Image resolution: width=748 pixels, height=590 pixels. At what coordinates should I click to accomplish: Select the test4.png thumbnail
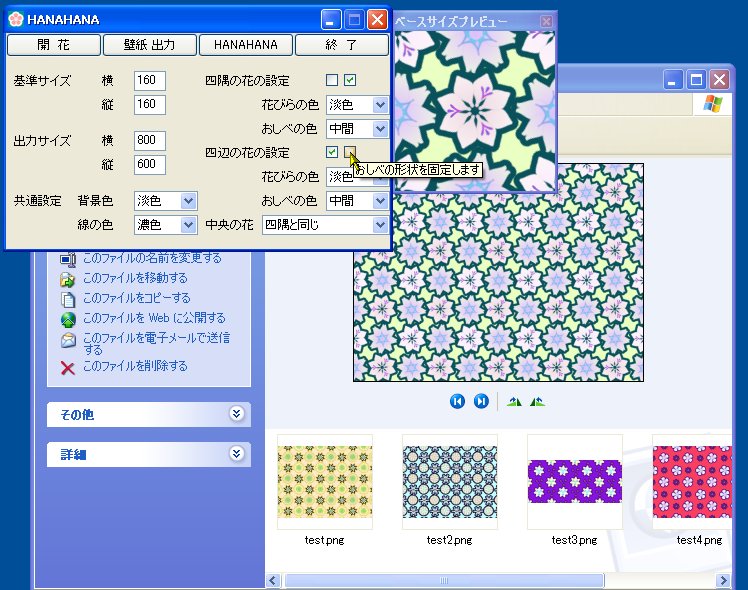pyautogui.click(x=692, y=482)
